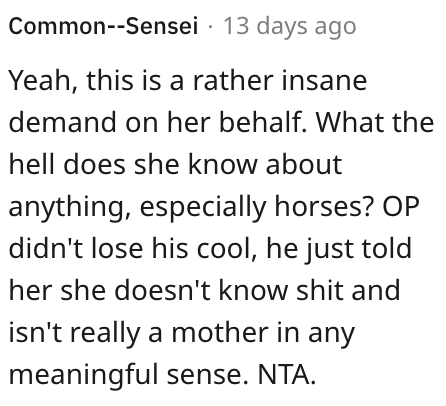446x406 pixels.
Task: Click the word 'demand' in the comment
Action: point(64,122)
